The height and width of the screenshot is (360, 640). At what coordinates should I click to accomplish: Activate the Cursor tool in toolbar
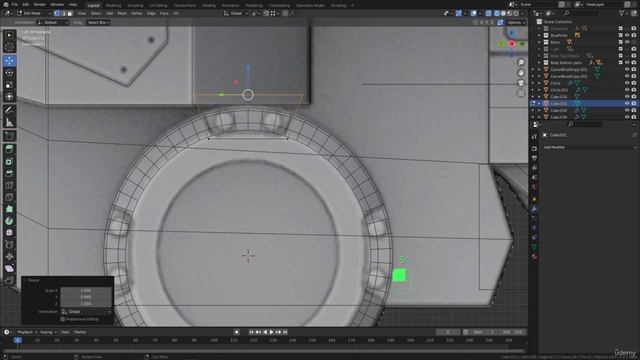coord(9,47)
